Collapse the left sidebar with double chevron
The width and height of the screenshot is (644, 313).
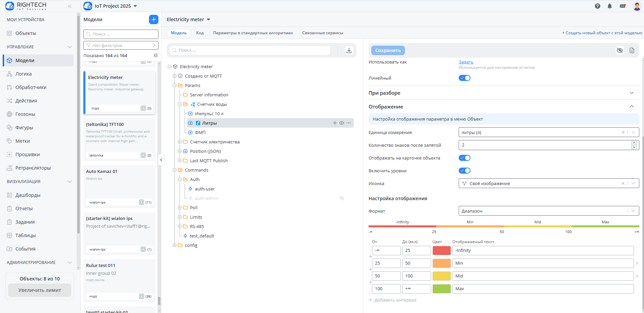click(70, 6)
